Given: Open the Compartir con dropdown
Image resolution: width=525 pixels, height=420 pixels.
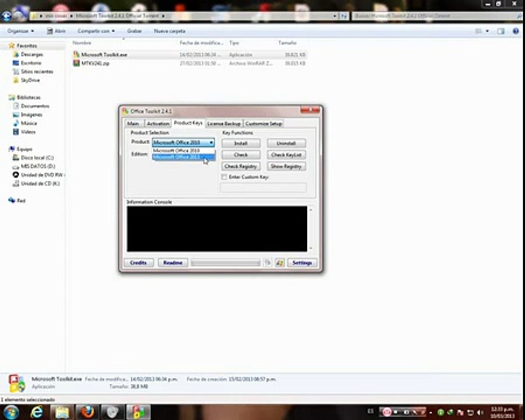Looking at the screenshot, I should (96, 31).
